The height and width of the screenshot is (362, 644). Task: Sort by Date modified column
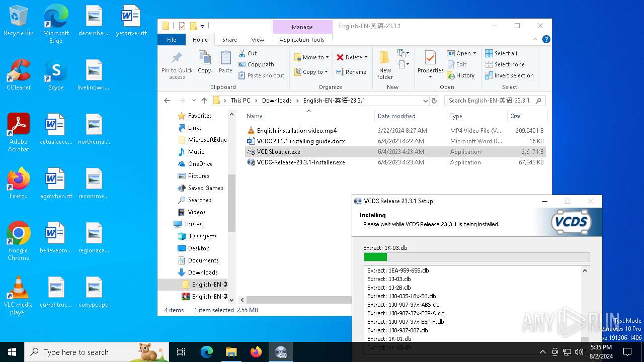point(411,116)
